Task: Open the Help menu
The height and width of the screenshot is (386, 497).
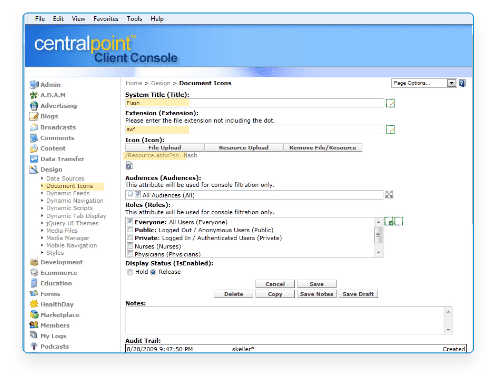Action: (x=157, y=19)
